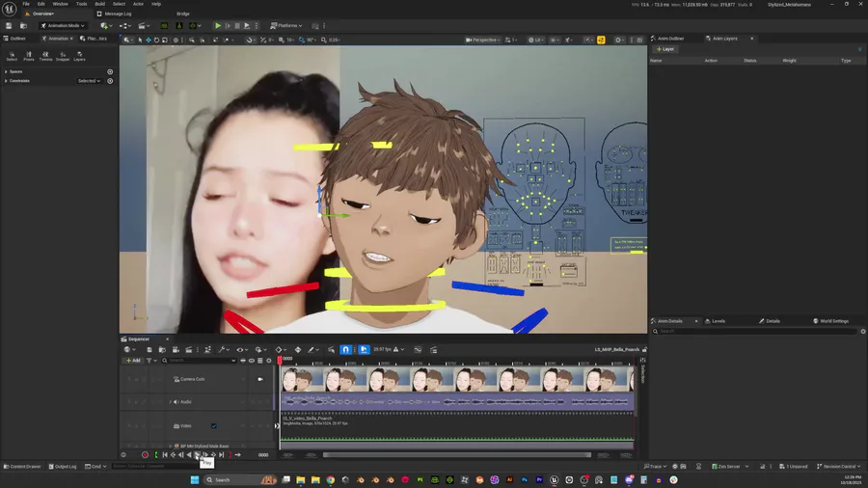
Task: Switch to the Anim Outliner tab
Action: pyautogui.click(x=669, y=39)
